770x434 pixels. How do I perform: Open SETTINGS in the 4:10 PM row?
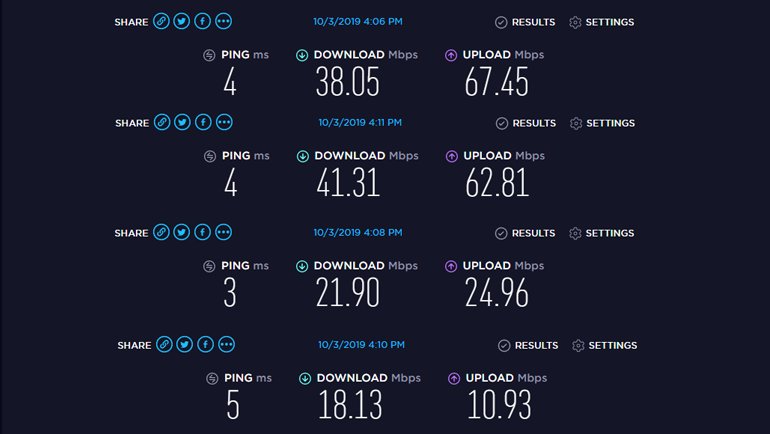pyautogui.click(x=612, y=346)
